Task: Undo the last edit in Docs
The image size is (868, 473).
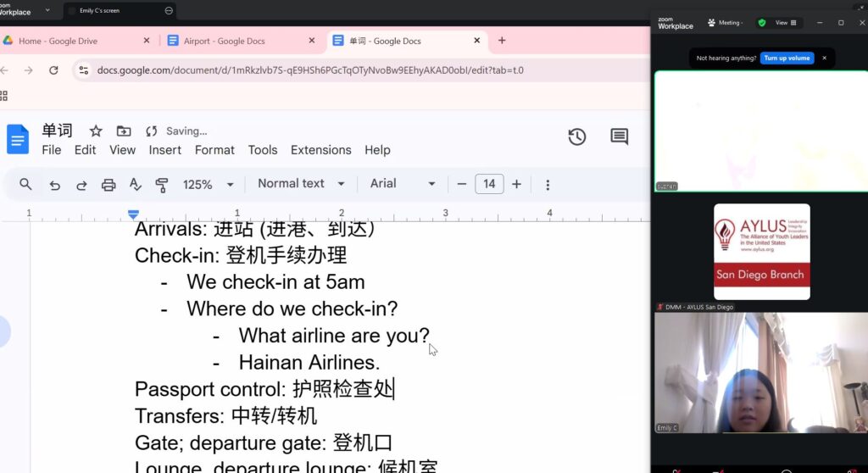Action: point(54,184)
